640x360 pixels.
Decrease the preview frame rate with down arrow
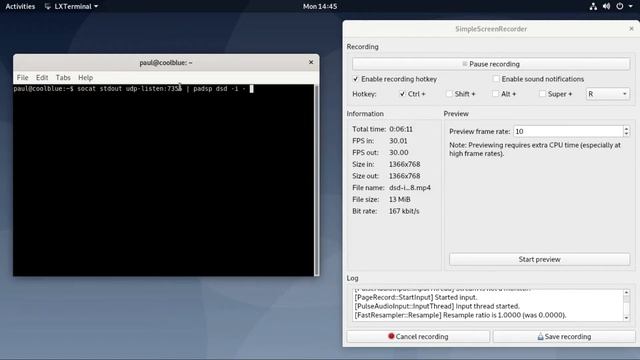(626, 134)
